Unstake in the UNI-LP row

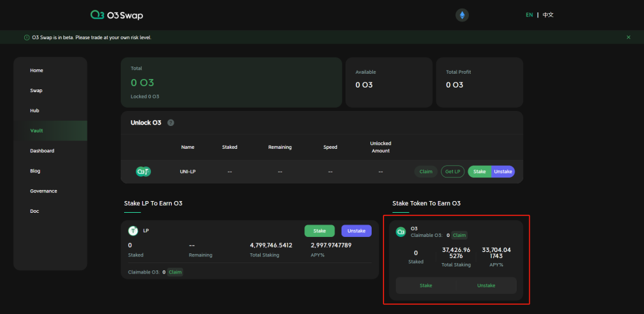[503, 172]
